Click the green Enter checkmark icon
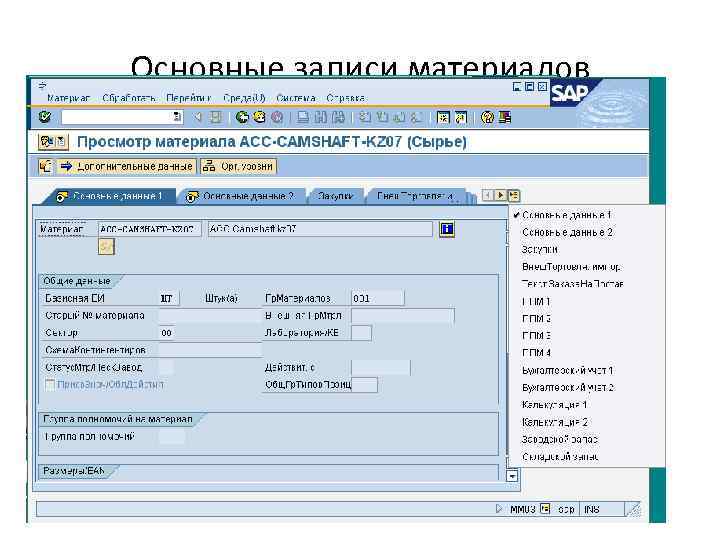 pos(45,117)
